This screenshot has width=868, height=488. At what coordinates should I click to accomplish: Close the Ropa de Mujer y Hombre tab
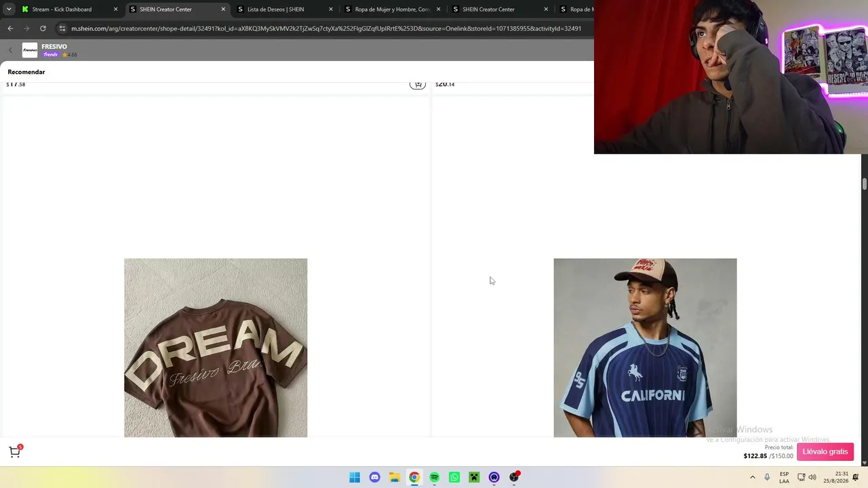pyautogui.click(x=439, y=9)
